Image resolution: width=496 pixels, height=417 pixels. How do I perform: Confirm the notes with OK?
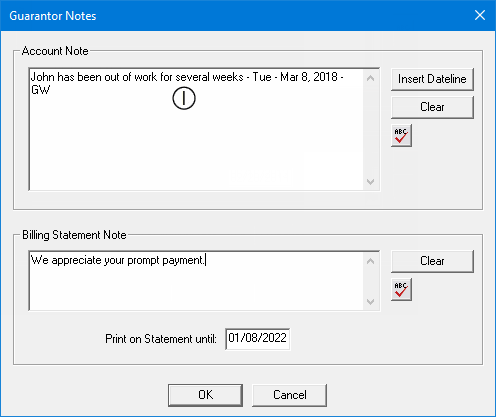(x=205, y=395)
